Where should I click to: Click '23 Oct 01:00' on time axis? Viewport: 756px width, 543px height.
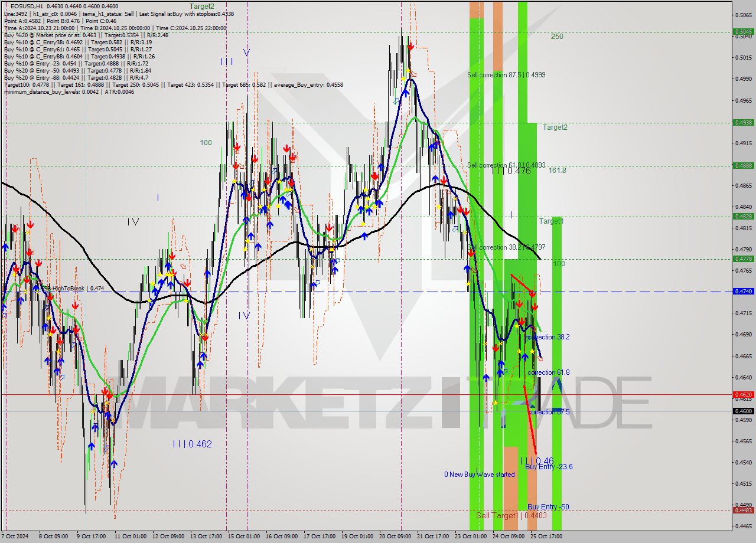(471, 537)
